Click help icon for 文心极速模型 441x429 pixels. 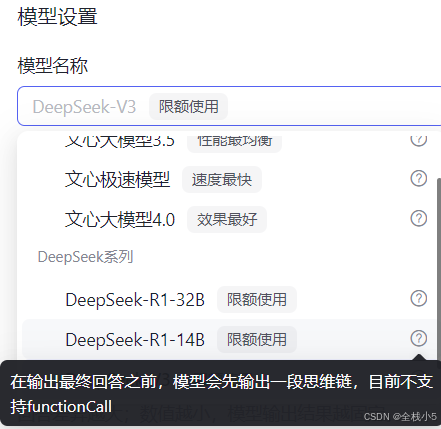click(419, 178)
